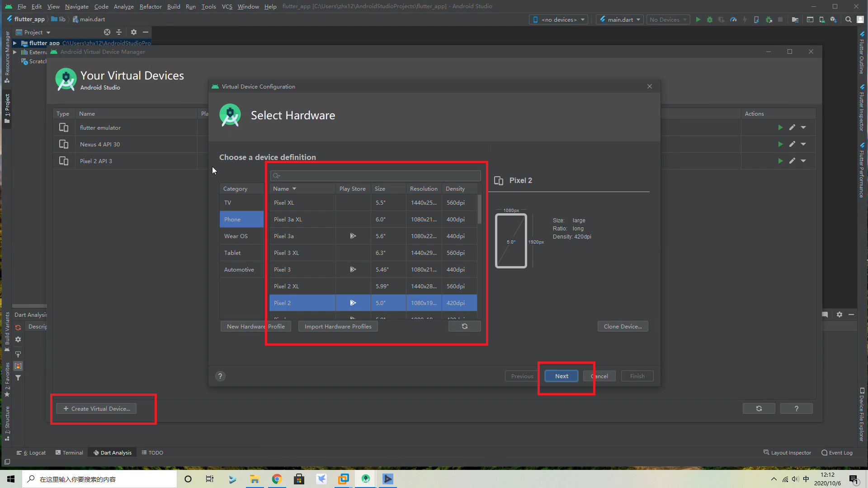Edit the Nexus 4 API 30 device

click(792, 144)
